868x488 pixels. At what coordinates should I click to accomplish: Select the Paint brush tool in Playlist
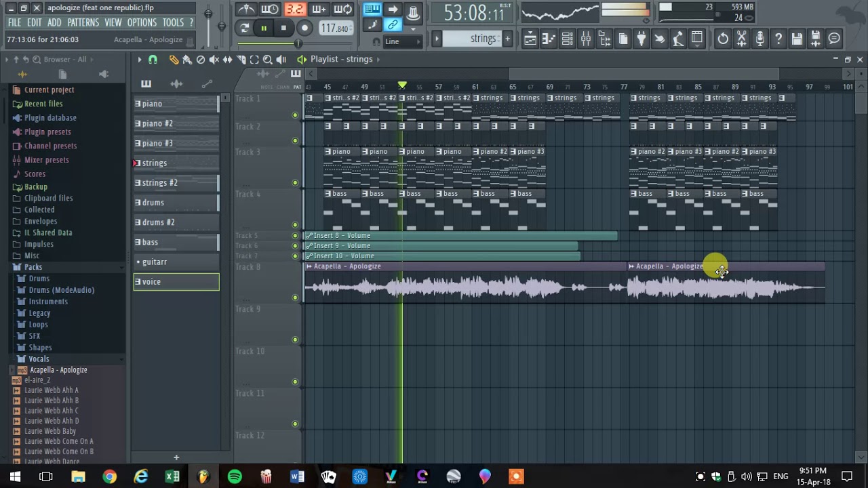[x=187, y=60]
